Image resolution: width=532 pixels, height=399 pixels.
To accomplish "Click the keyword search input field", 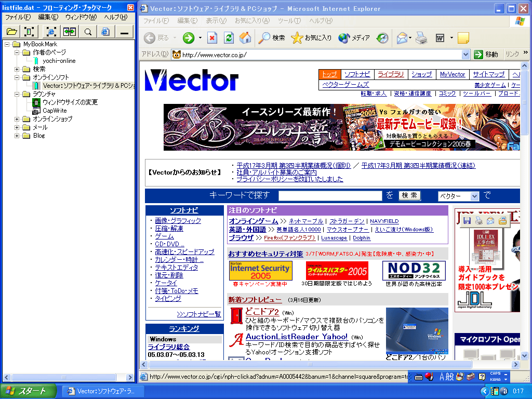I will [330, 196].
